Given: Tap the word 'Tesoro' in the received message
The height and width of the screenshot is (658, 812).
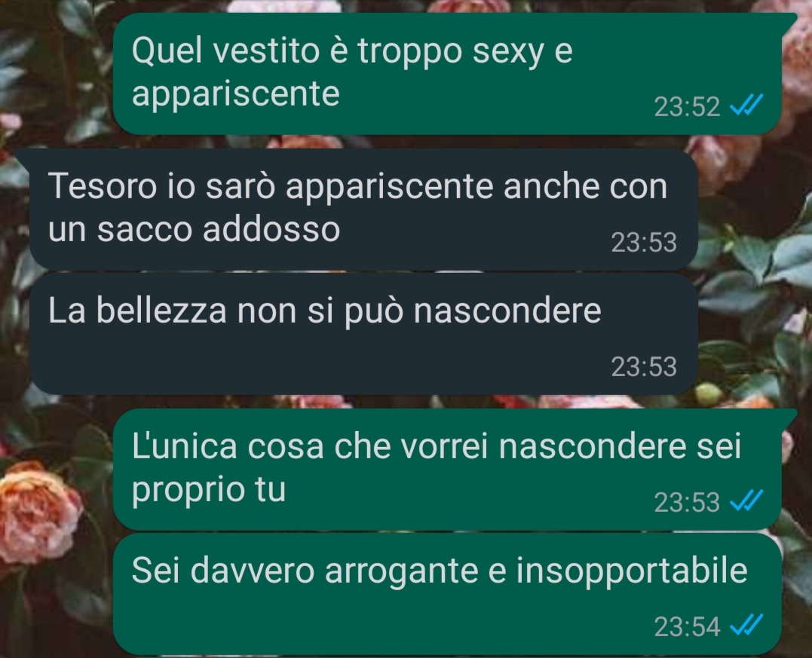Looking at the screenshot, I should click(102, 185).
